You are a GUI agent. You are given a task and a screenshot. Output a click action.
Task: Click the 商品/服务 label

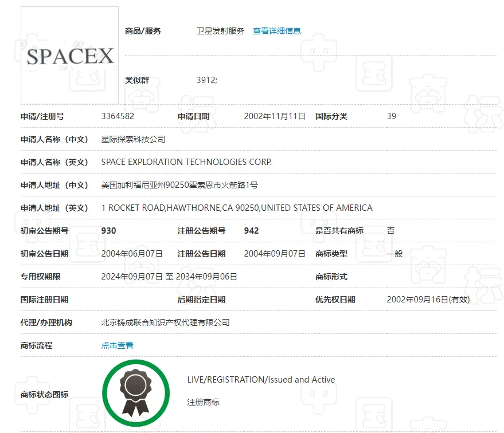(143, 31)
